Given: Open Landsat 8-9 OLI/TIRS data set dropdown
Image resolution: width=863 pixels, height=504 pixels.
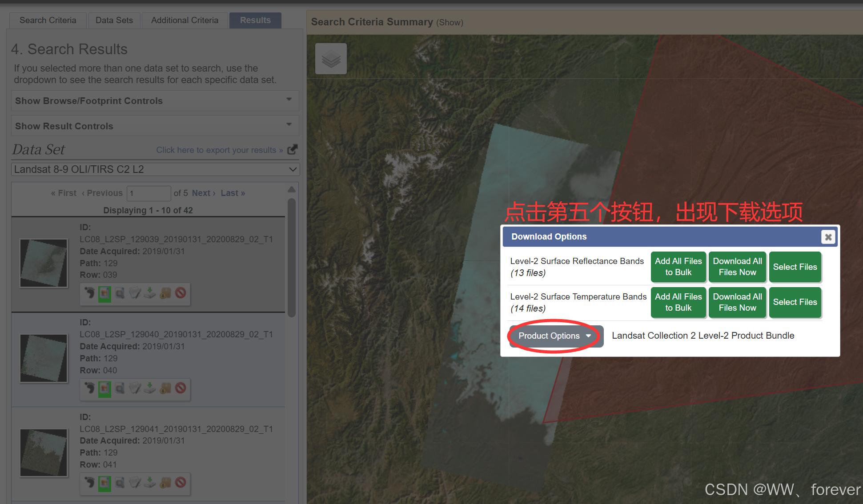Looking at the screenshot, I should [x=155, y=169].
